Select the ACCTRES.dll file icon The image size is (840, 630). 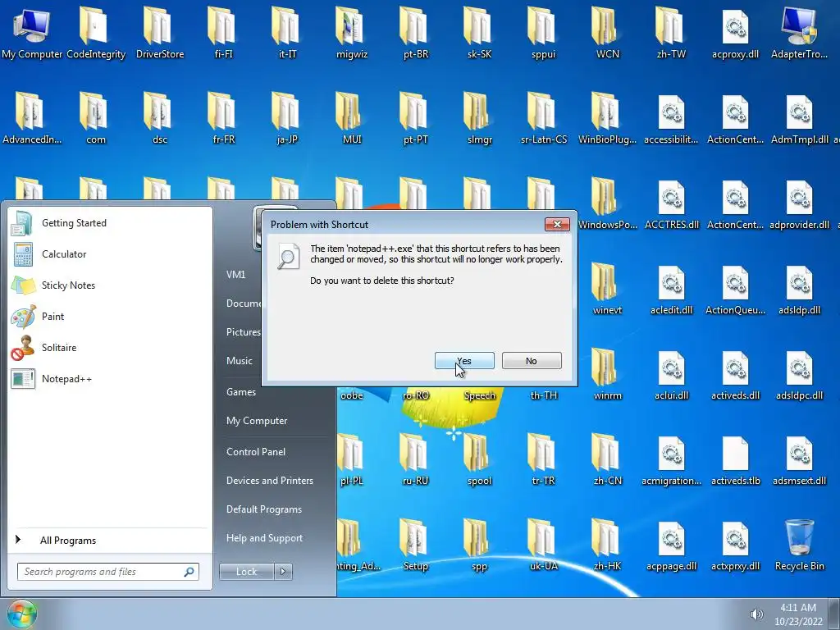point(671,203)
